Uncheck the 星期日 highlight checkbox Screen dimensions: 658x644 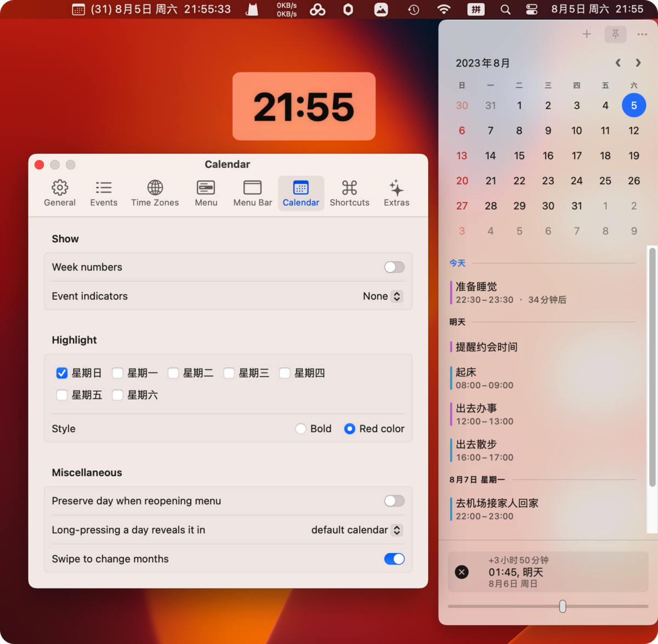pyautogui.click(x=62, y=373)
